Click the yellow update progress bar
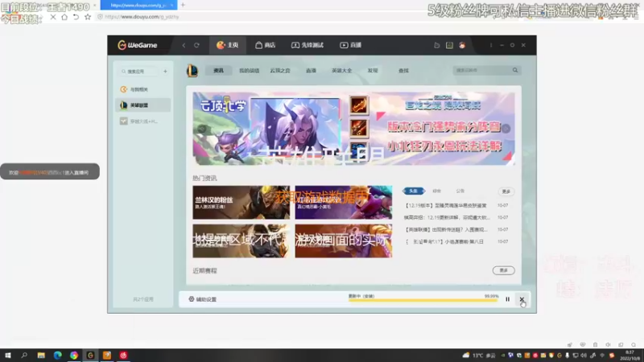Screen dimensions: 644x362 click(423, 300)
